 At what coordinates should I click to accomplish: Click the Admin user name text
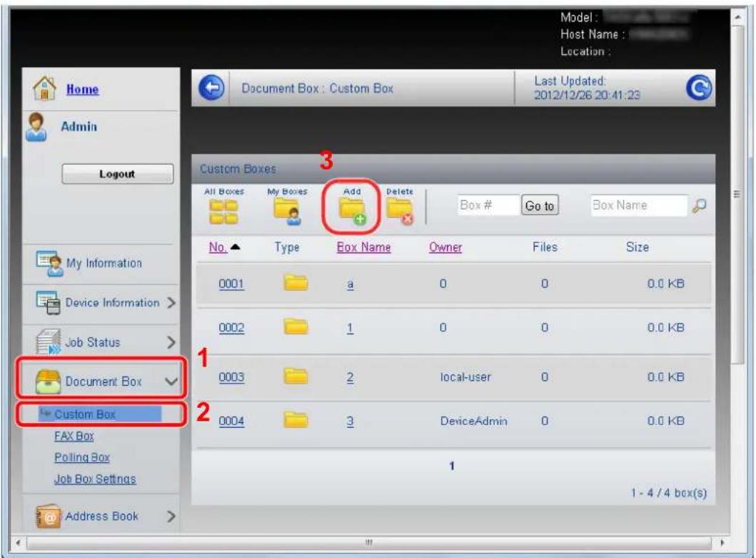[79, 127]
